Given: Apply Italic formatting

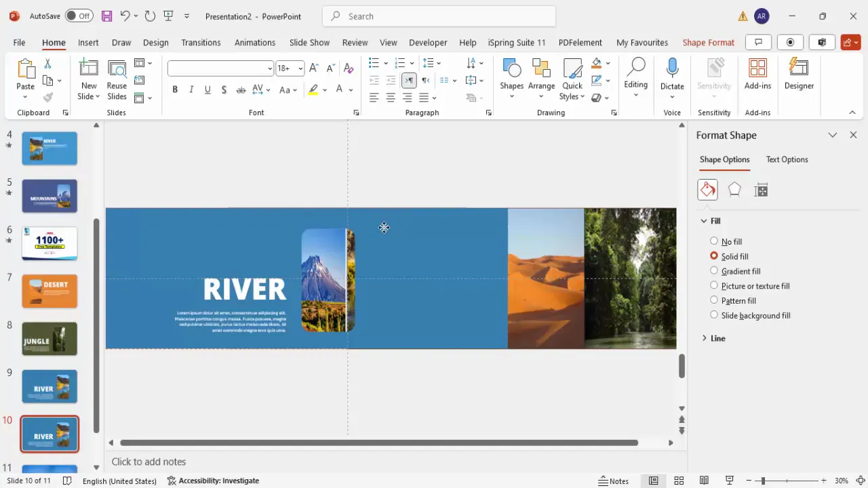Looking at the screenshot, I should 191,89.
